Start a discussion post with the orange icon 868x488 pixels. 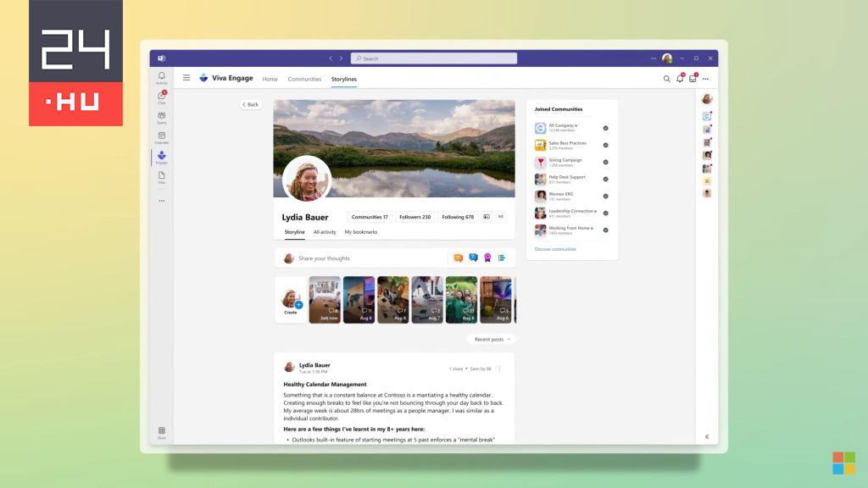(x=459, y=258)
